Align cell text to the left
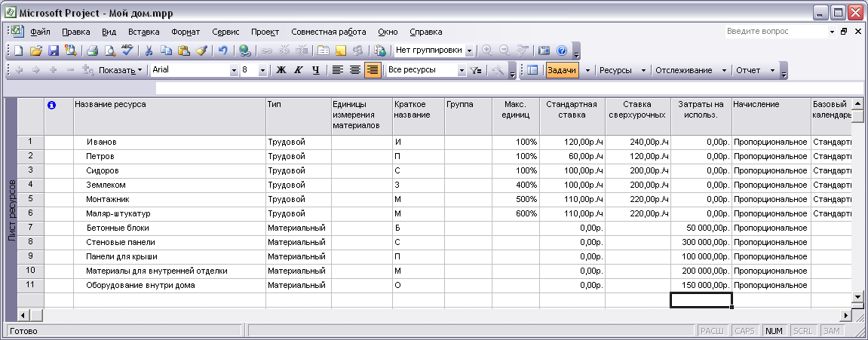The height and width of the screenshot is (340, 868). (x=338, y=70)
